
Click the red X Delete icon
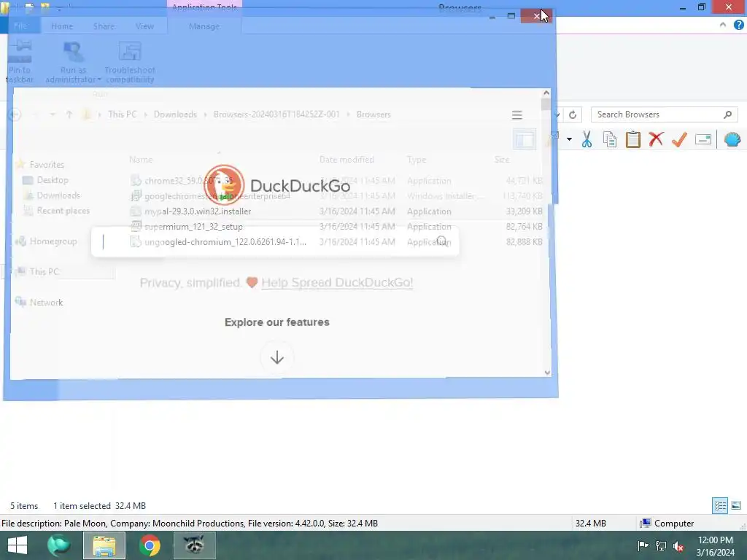(656, 139)
